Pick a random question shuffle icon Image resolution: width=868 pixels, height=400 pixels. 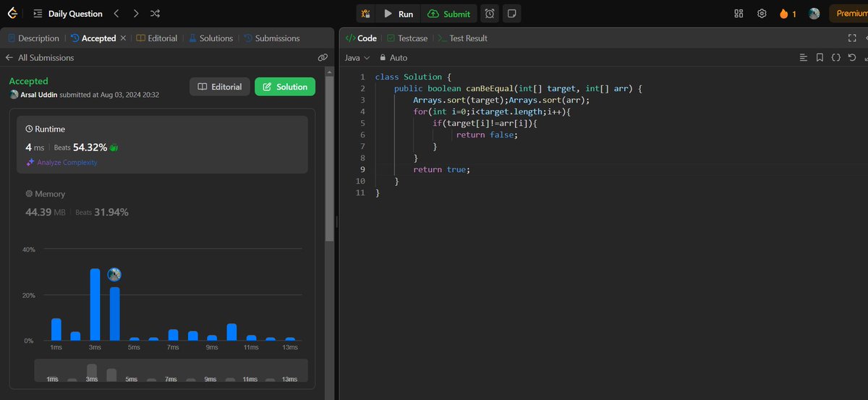[156, 14]
